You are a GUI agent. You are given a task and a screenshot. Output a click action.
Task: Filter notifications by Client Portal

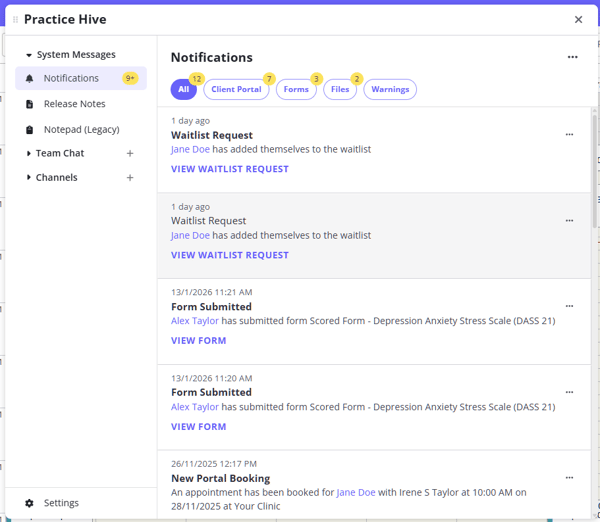pyautogui.click(x=236, y=90)
